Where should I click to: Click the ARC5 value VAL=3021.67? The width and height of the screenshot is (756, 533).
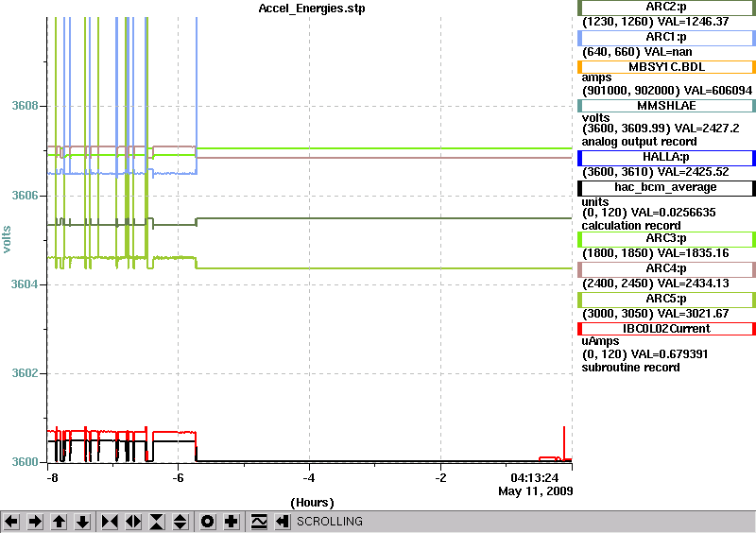[693, 314]
